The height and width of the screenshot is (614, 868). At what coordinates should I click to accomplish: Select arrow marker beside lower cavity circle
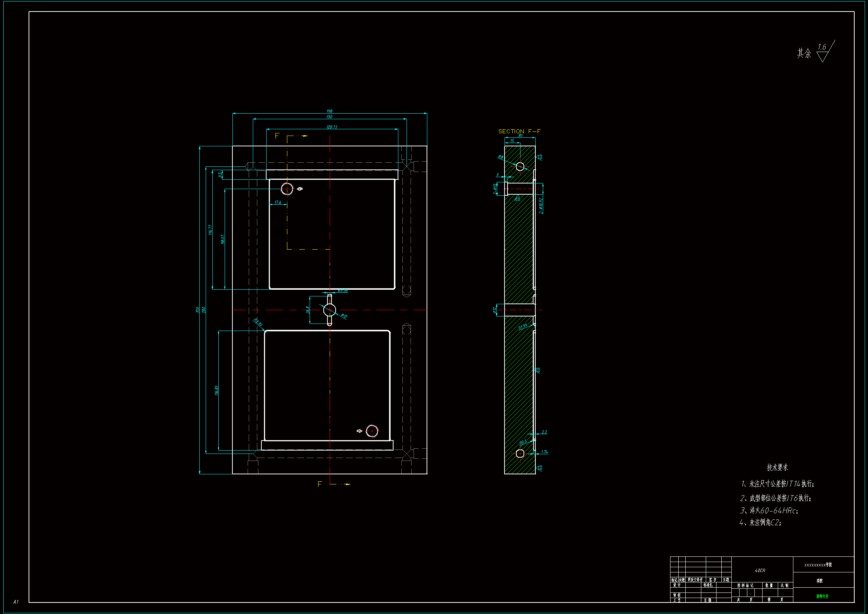coord(359,431)
